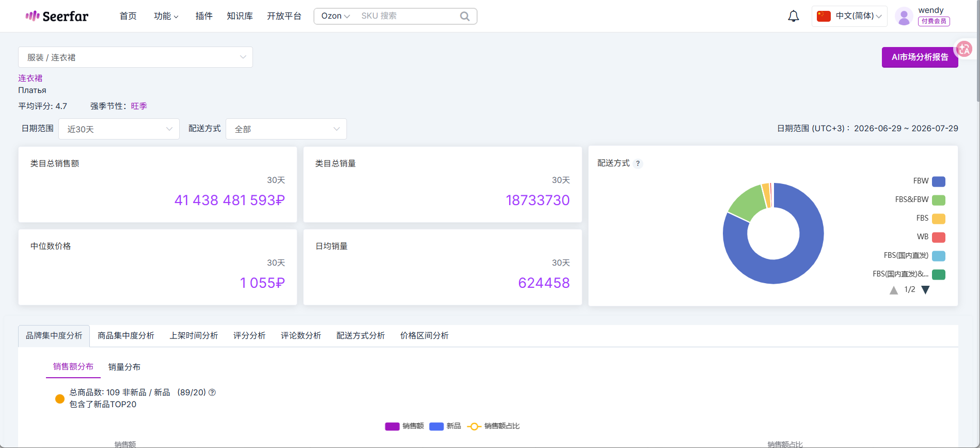Switch to 配送方式分析 tab
Screen dimensions: 980x448
click(x=360, y=336)
